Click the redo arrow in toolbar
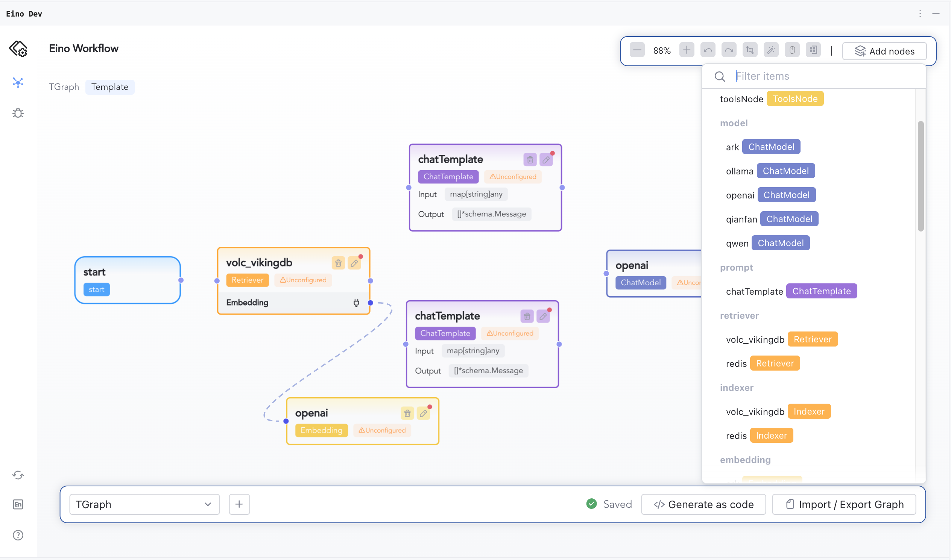This screenshot has height=560, width=951. tap(729, 50)
